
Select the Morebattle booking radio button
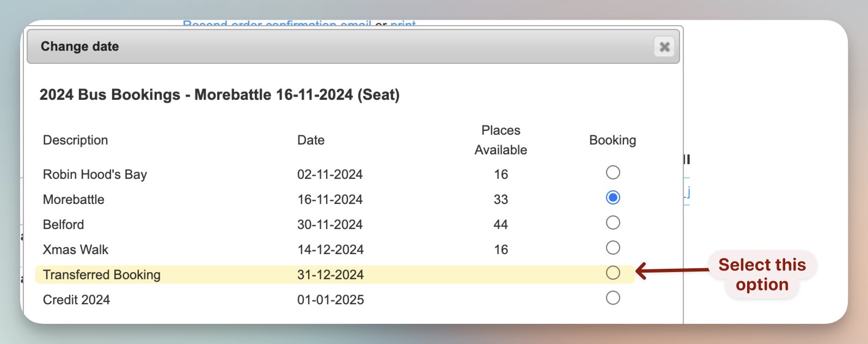click(x=613, y=198)
